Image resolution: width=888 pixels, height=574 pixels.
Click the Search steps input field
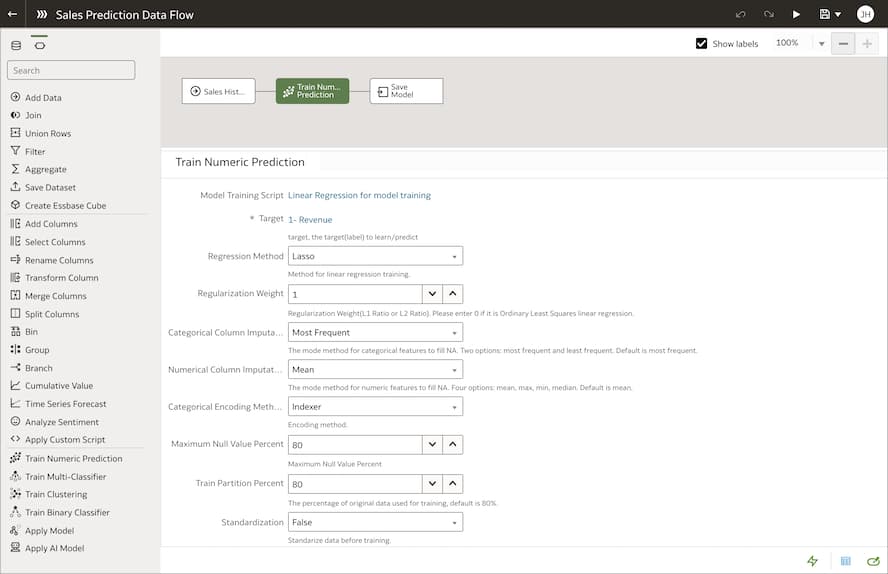coord(71,70)
